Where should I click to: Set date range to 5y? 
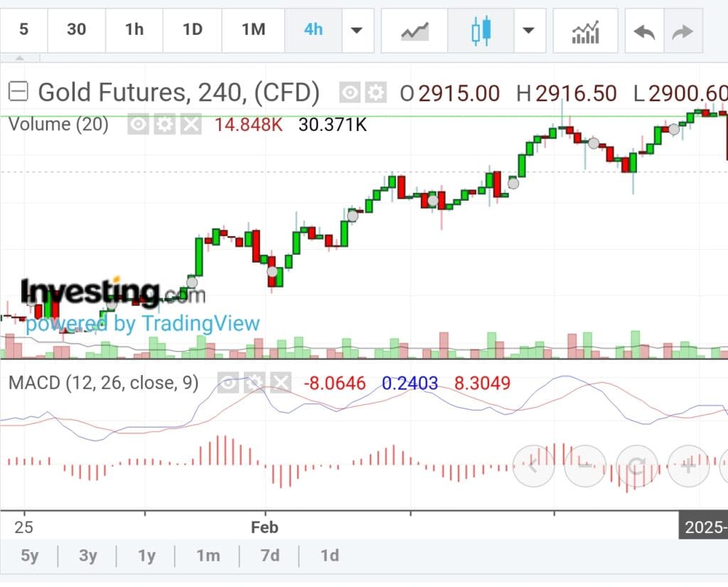pos(30,556)
